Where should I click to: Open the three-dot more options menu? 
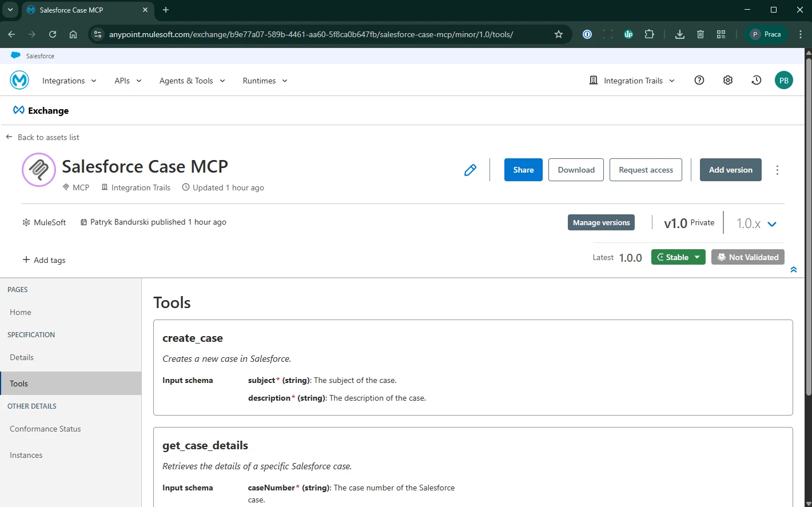[x=777, y=170]
